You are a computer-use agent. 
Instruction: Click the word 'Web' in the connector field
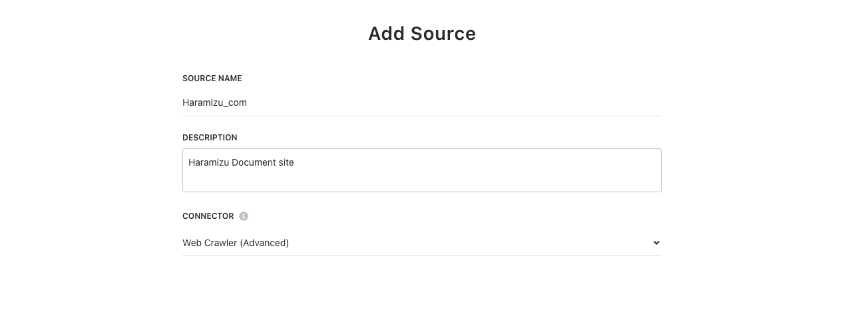tap(192, 243)
